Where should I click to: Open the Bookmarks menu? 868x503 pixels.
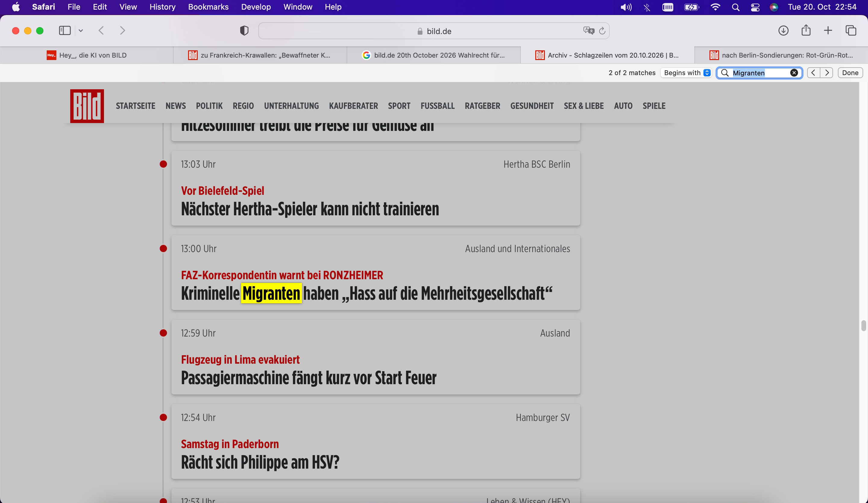(208, 7)
